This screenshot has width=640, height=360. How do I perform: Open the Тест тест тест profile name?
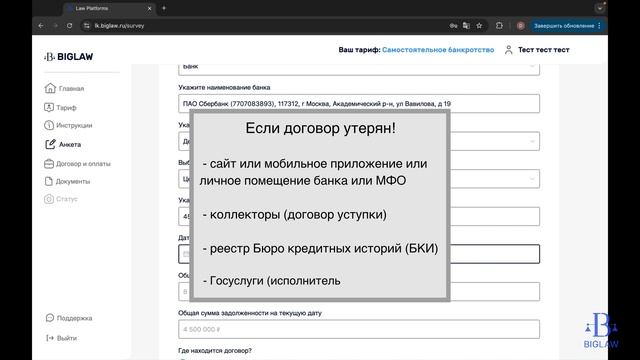(544, 50)
